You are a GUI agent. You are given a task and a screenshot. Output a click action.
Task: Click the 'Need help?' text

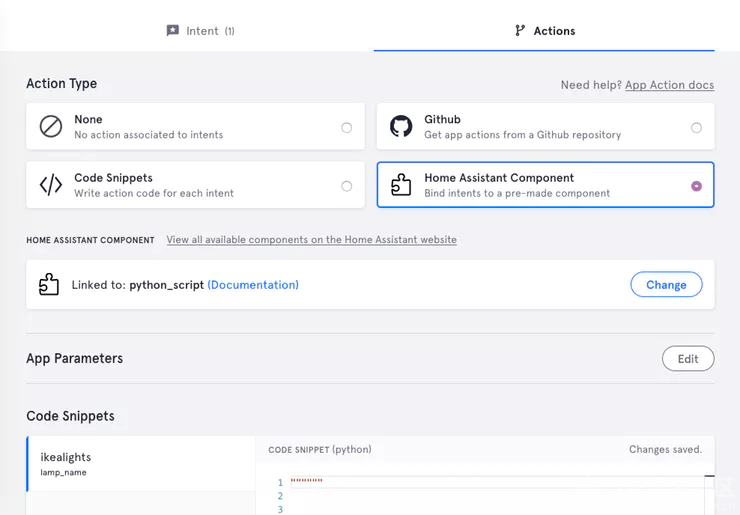coord(591,85)
